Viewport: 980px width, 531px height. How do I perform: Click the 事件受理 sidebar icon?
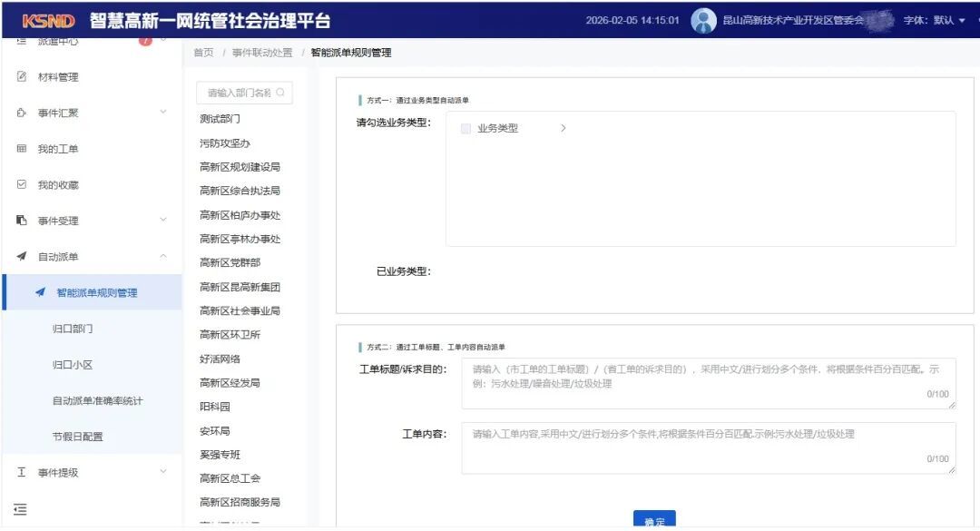click(x=22, y=221)
